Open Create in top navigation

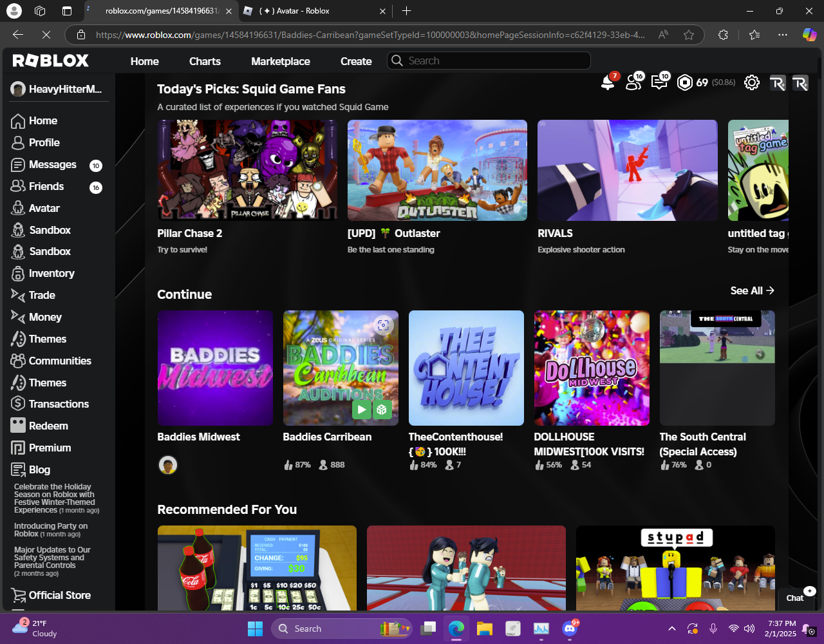point(356,61)
